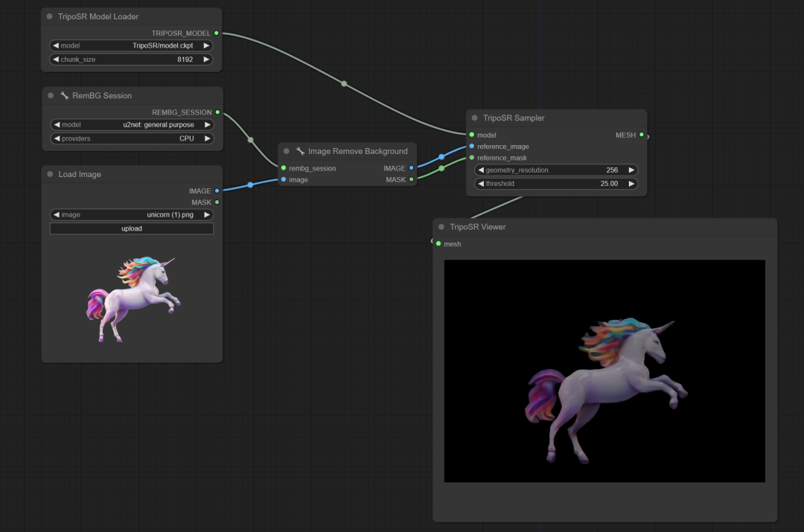
Task: Collapse the Load Image node
Action: [x=49, y=174]
